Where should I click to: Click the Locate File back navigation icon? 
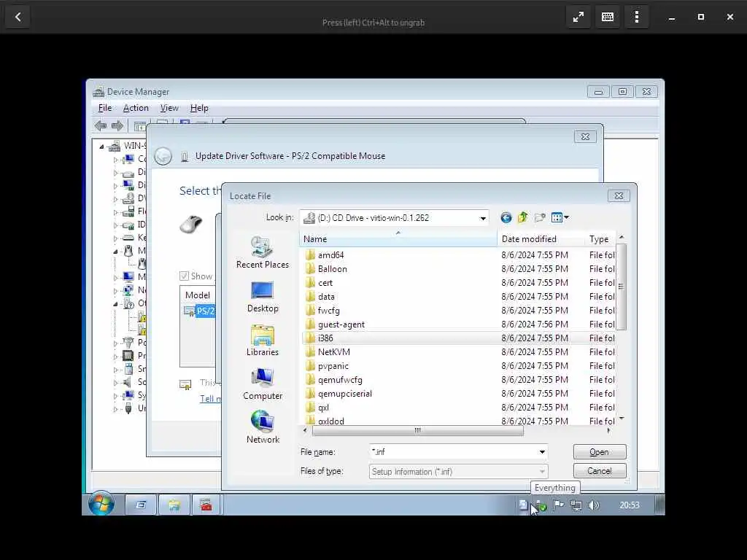click(x=506, y=217)
